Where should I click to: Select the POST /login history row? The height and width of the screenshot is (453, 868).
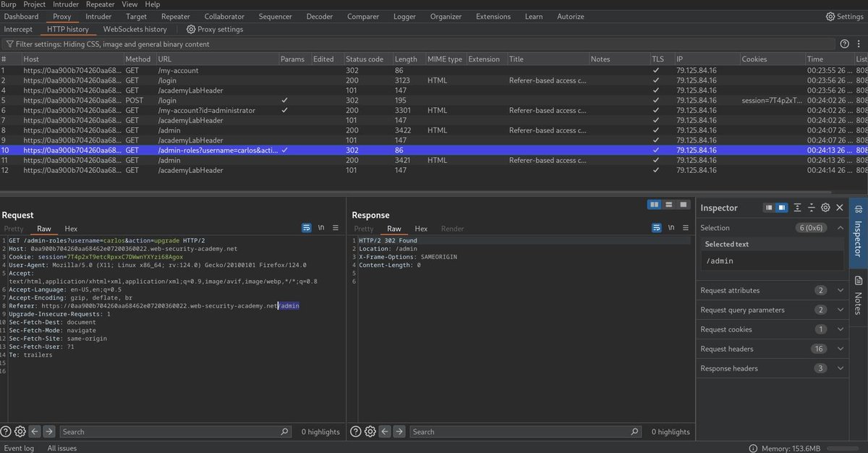click(434, 100)
